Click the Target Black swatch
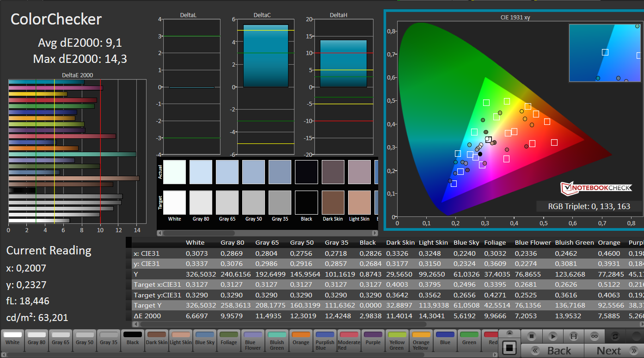 (x=307, y=203)
